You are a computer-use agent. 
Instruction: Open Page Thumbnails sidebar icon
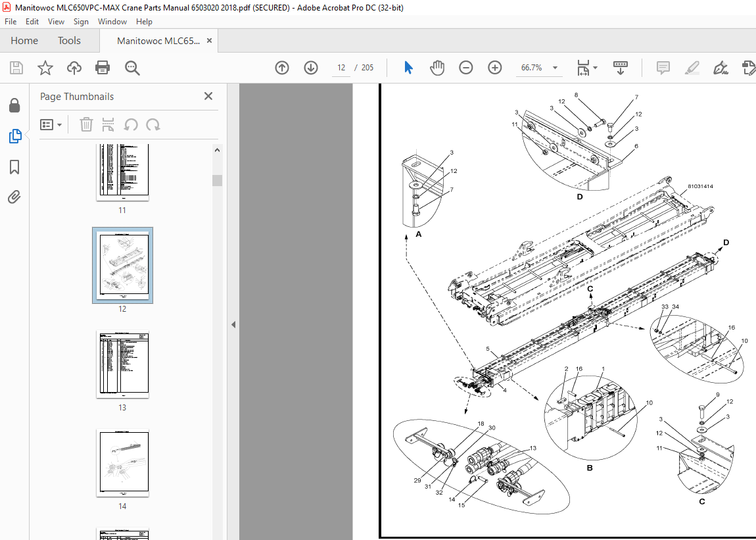pos(14,136)
